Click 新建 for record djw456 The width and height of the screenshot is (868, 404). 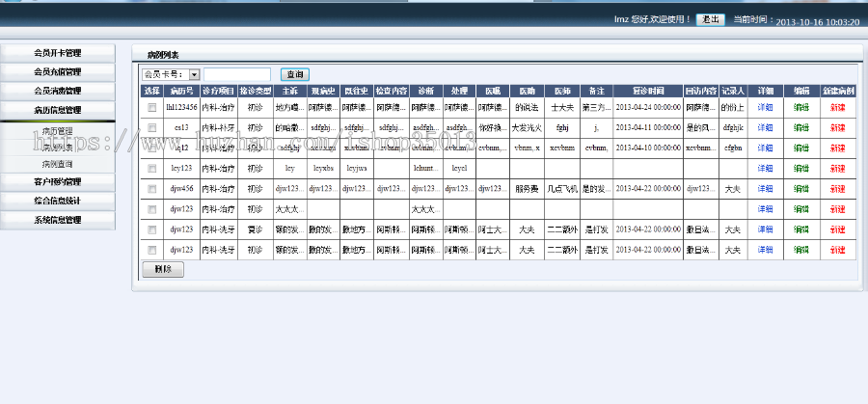[838, 189]
